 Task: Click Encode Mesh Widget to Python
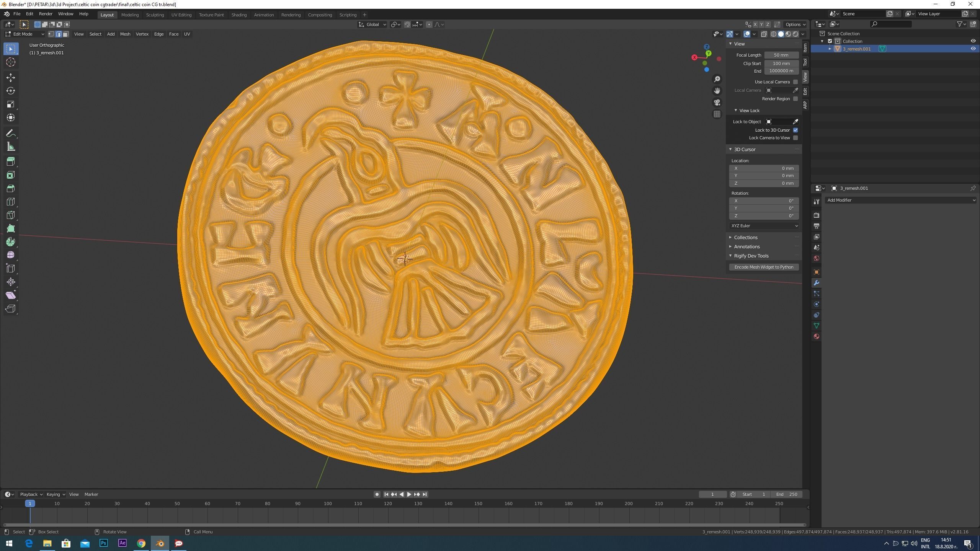pos(764,267)
